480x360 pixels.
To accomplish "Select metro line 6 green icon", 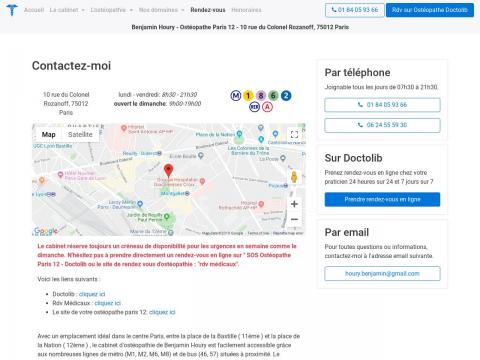I will pos(273,96).
